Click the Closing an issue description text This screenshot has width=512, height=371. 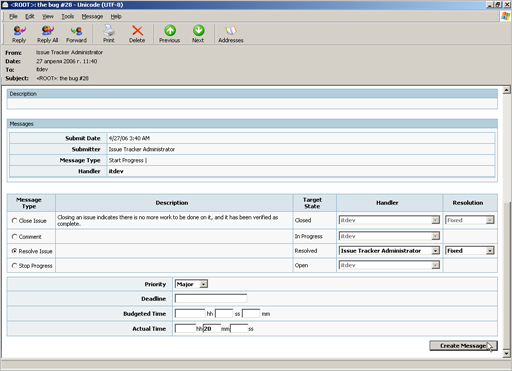tap(168, 220)
